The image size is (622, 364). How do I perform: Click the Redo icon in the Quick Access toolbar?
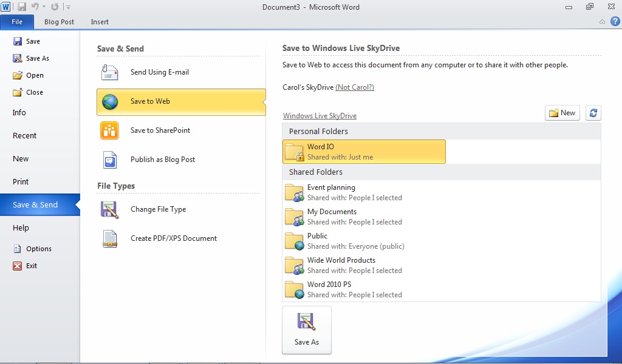pyautogui.click(x=55, y=7)
